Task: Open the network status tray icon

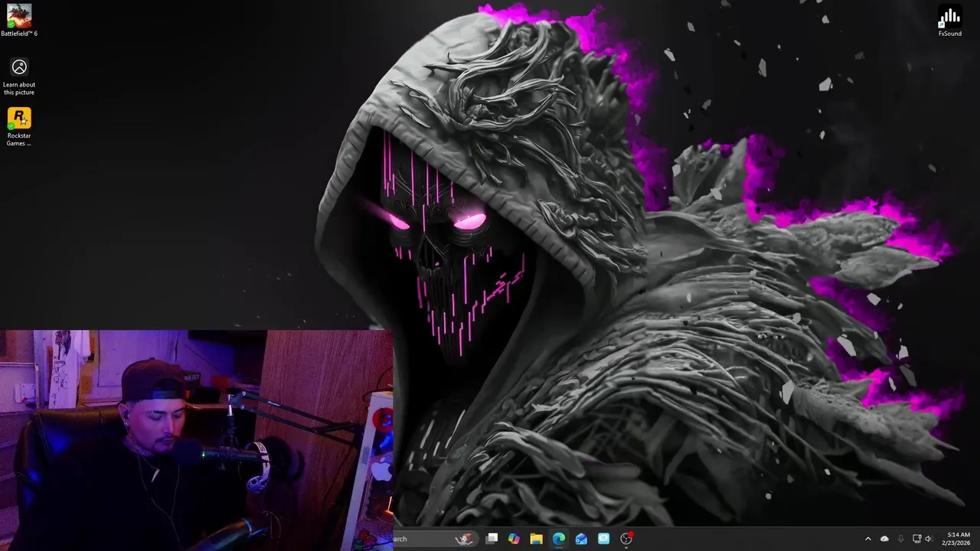Action: point(916,539)
